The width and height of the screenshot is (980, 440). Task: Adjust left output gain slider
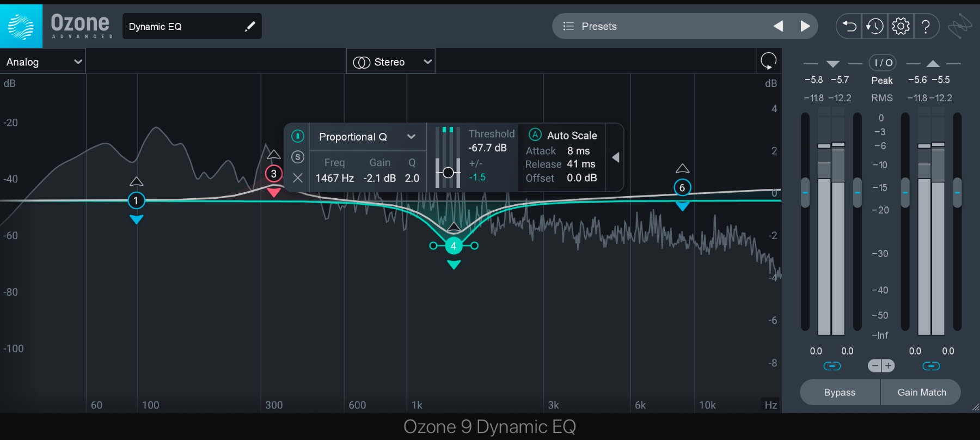tap(905, 192)
